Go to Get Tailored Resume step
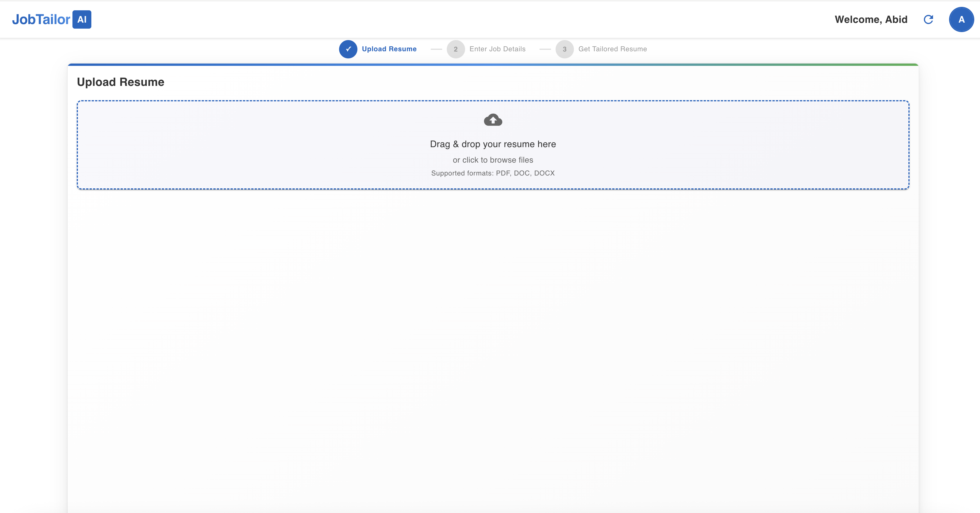The image size is (980, 513). (x=612, y=49)
